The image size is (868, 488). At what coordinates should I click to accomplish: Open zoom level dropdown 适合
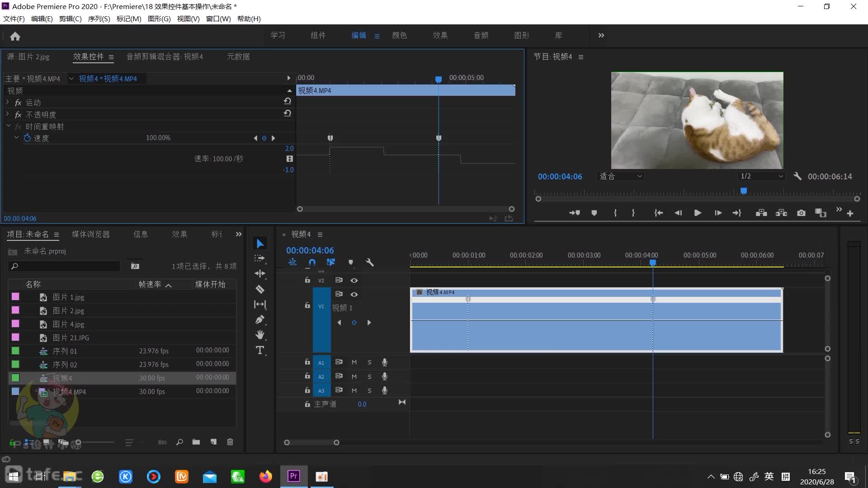pyautogui.click(x=620, y=176)
